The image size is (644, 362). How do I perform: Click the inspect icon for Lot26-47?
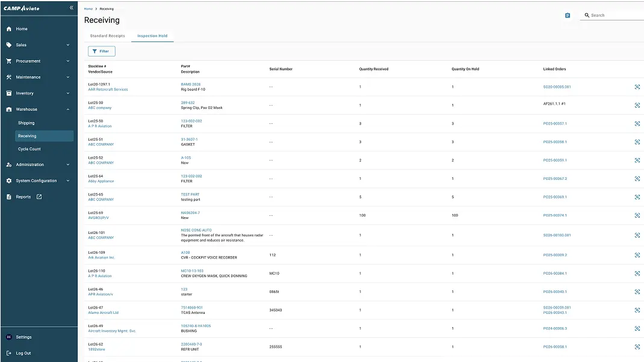click(637, 310)
